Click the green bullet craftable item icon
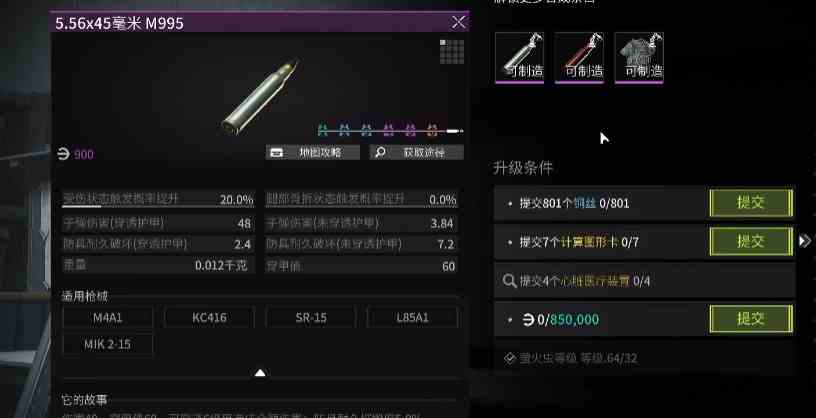 pos(519,57)
